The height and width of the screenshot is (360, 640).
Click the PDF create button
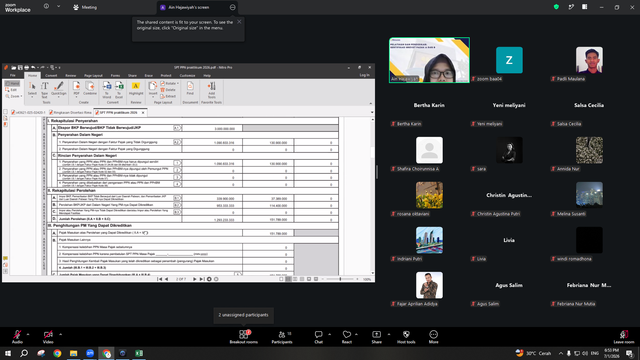pyautogui.click(x=76, y=90)
